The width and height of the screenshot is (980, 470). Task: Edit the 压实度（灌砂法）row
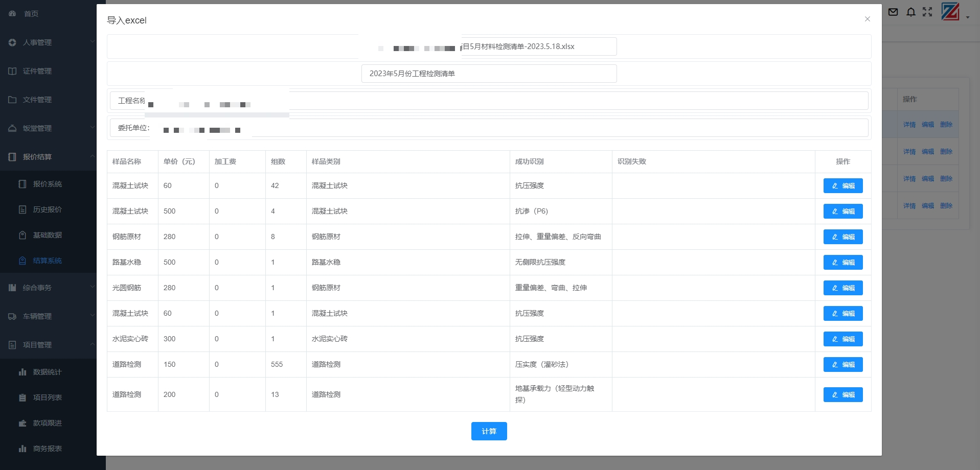843,365
